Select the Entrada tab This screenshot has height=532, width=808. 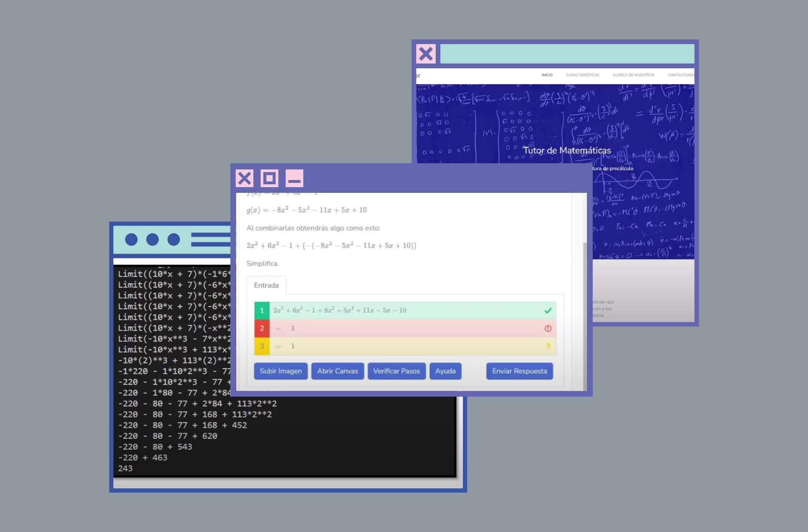[x=266, y=285]
